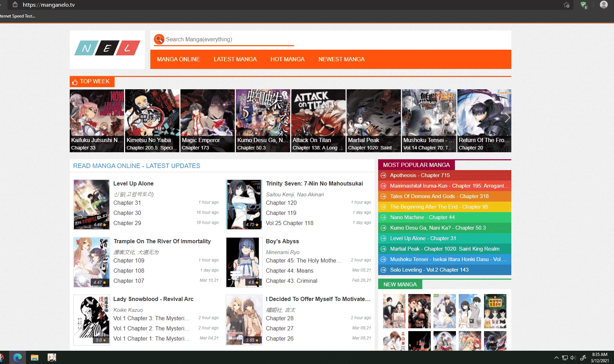This screenshot has width=614, height=364.
Task: Open Mairimashita! Iruma-Kun Chapter 195 entry
Action: click(x=445, y=186)
